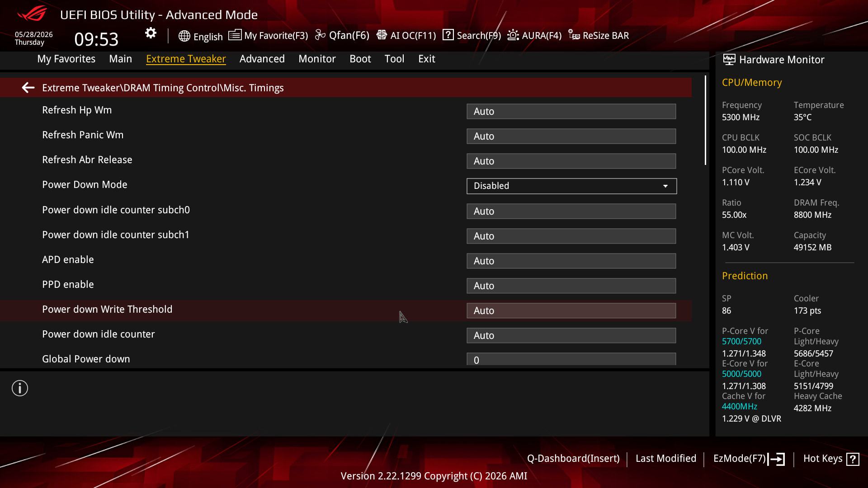Click Power down Write Threshold value field
Image resolution: width=868 pixels, height=488 pixels.
click(571, 311)
